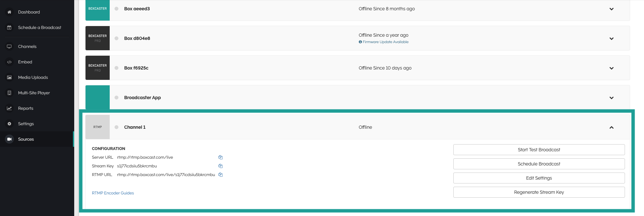Click the Embed code icon
This screenshot has height=216, width=644.
pos(9,62)
